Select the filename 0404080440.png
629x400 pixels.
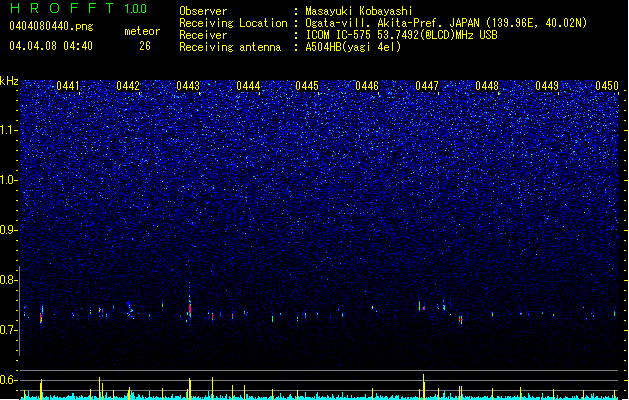click(51, 26)
